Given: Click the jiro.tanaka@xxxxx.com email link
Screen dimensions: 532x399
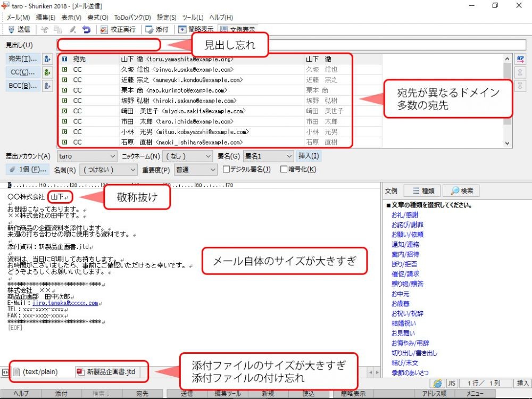Looking at the screenshot, I should pos(65,303).
